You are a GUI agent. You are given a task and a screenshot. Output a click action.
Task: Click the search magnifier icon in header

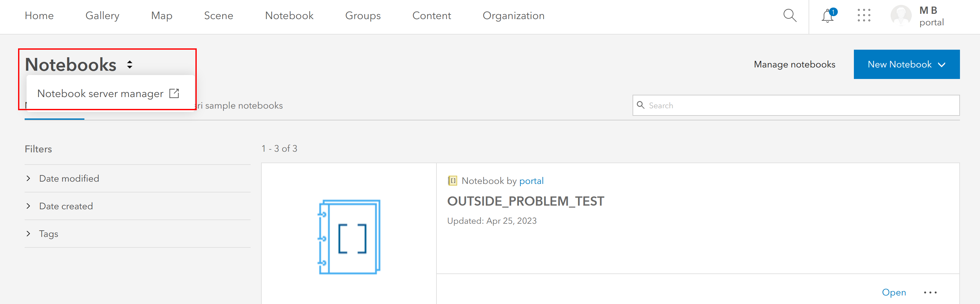click(x=790, y=15)
